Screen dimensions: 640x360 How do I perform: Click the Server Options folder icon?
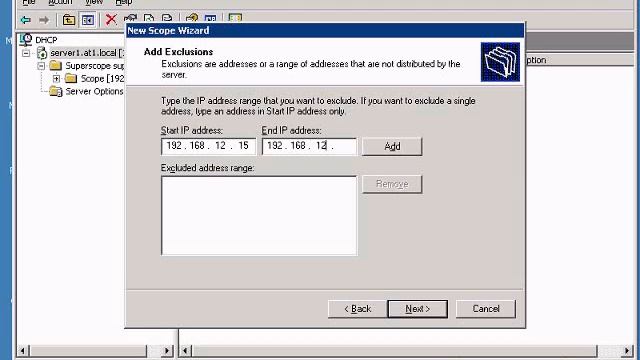[x=56, y=91]
